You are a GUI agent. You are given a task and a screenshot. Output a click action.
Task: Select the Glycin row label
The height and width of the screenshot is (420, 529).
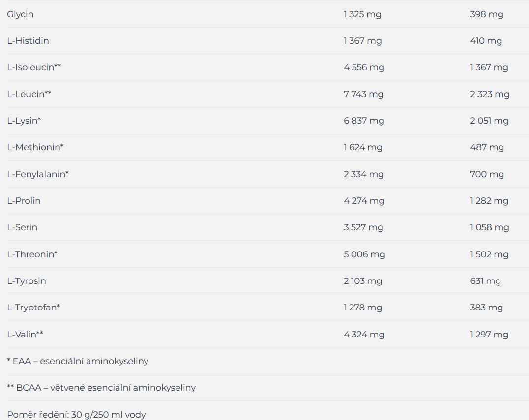click(20, 15)
